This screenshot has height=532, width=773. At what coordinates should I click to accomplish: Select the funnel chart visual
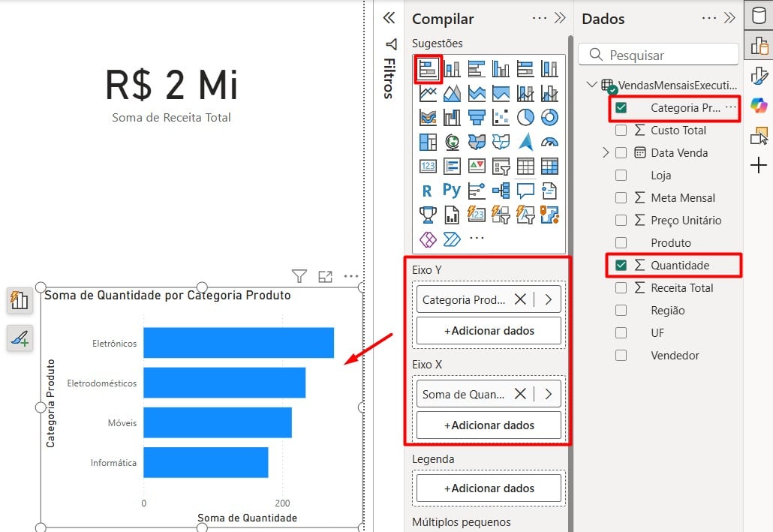pos(477,117)
